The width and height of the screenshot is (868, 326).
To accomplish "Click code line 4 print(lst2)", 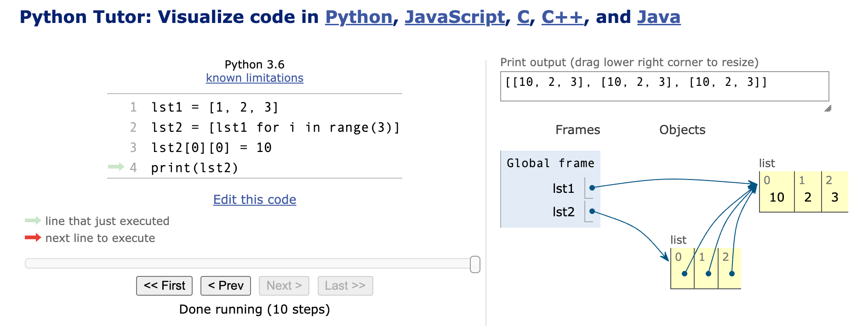I will point(194,168).
